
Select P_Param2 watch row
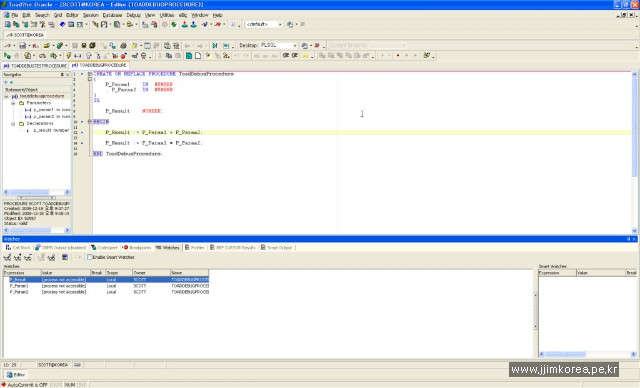[x=106, y=292]
